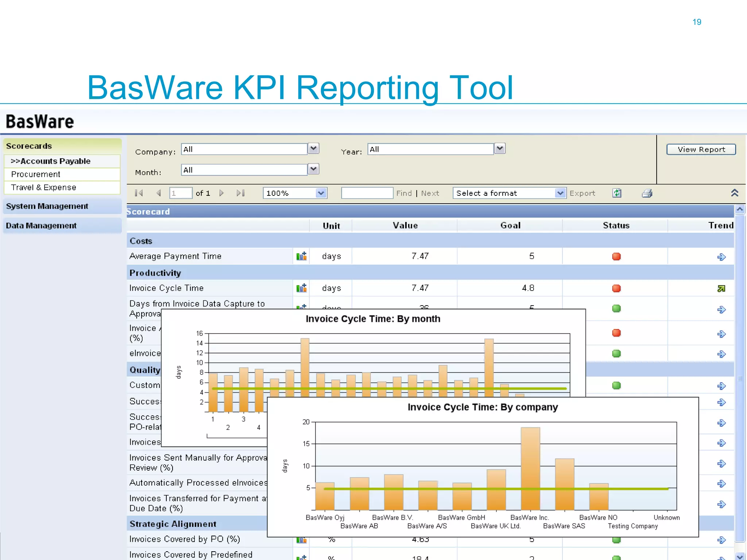
Task: Collapse parameters with double chevron icon
Action: 735,193
